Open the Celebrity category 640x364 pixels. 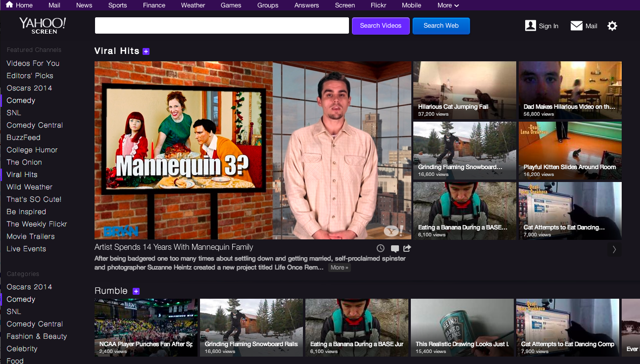[x=22, y=349]
